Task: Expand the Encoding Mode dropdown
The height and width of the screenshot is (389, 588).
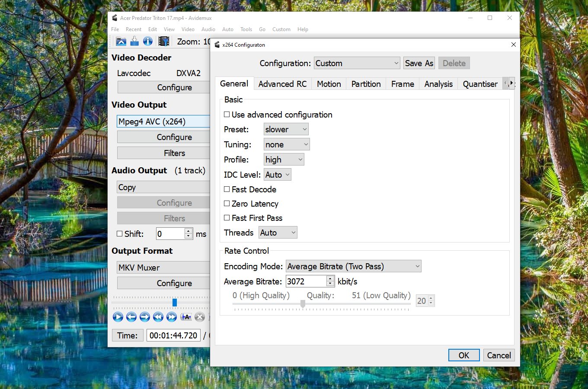Action: 353,266
